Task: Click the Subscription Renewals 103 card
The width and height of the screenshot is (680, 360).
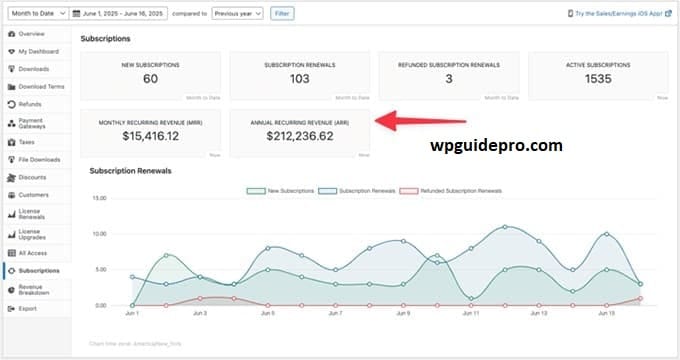Action: [x=300, y=76]
